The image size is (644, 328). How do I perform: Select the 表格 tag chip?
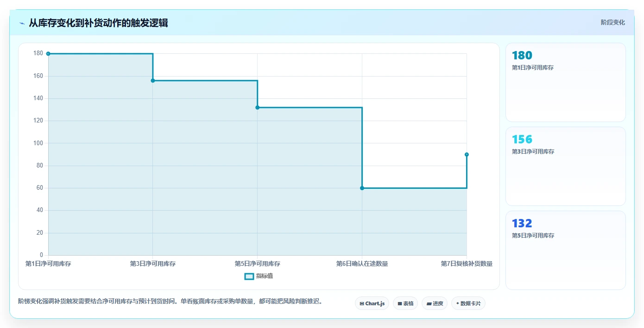pos(405,303)
